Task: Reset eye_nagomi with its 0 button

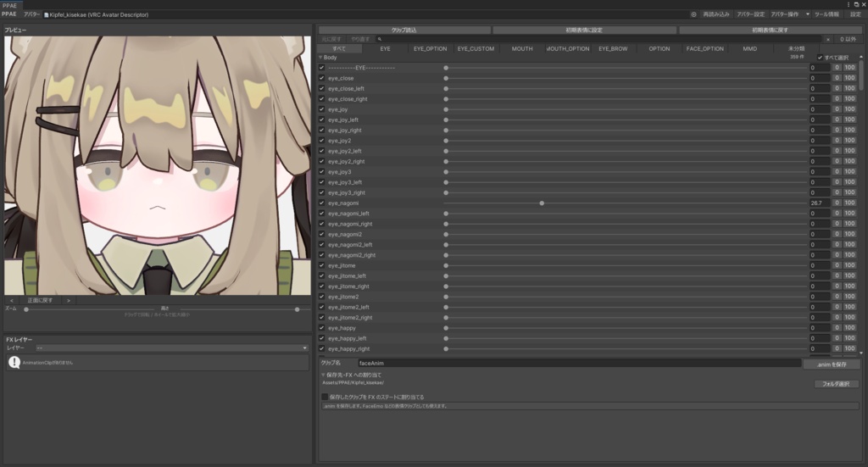Action: (x=837, y=203)
